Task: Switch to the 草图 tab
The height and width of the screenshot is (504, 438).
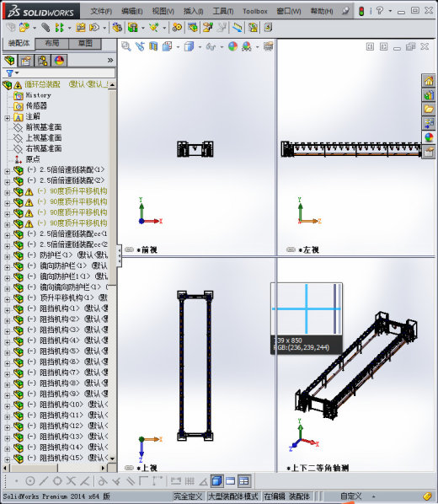Action: (x=85, y=43)
